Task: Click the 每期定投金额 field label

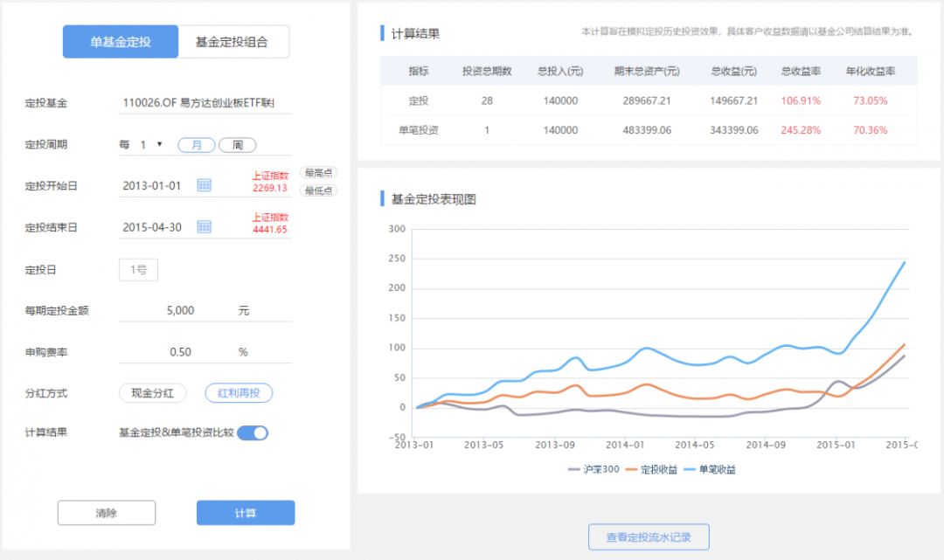Action: (57, 310)
